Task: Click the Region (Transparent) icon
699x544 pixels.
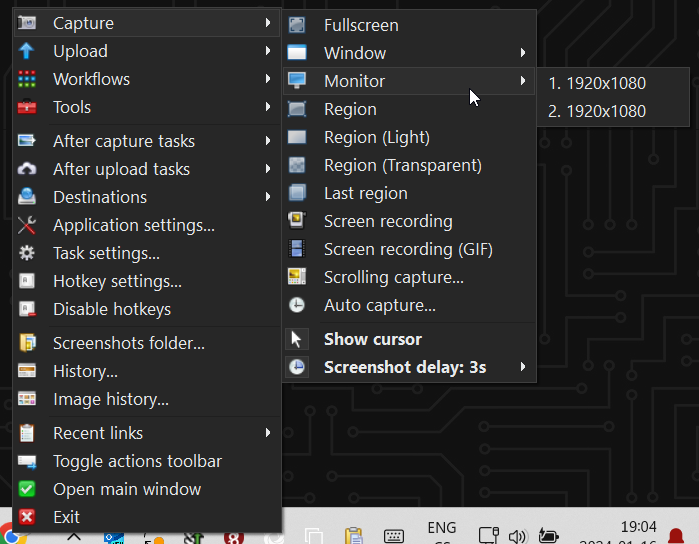Action: [x=297, y=165]
